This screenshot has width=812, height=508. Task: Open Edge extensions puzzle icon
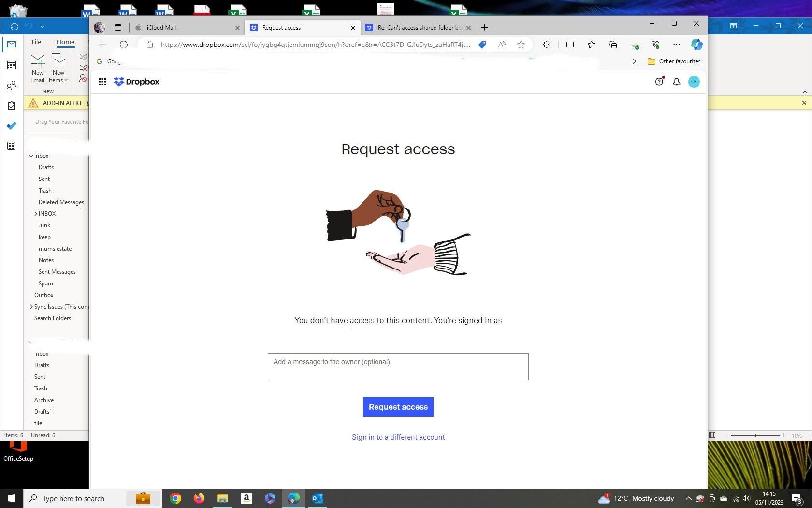click(x=547, y=45)
